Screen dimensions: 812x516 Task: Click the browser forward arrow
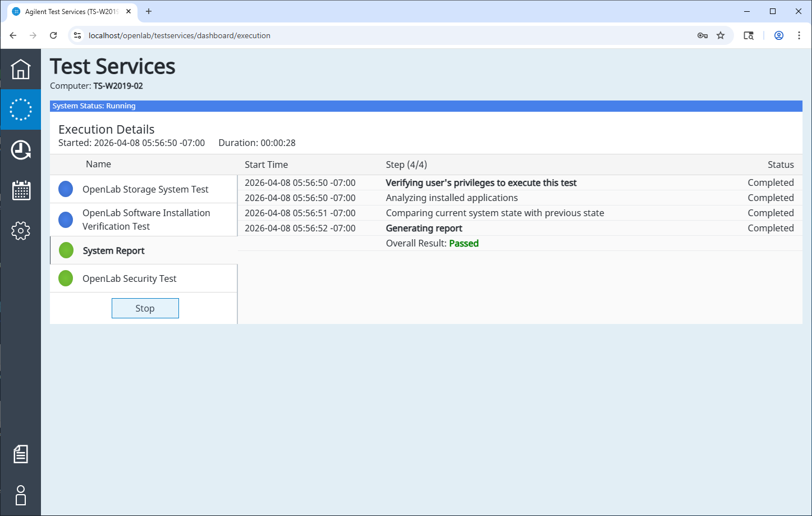[x=33, y=35]
